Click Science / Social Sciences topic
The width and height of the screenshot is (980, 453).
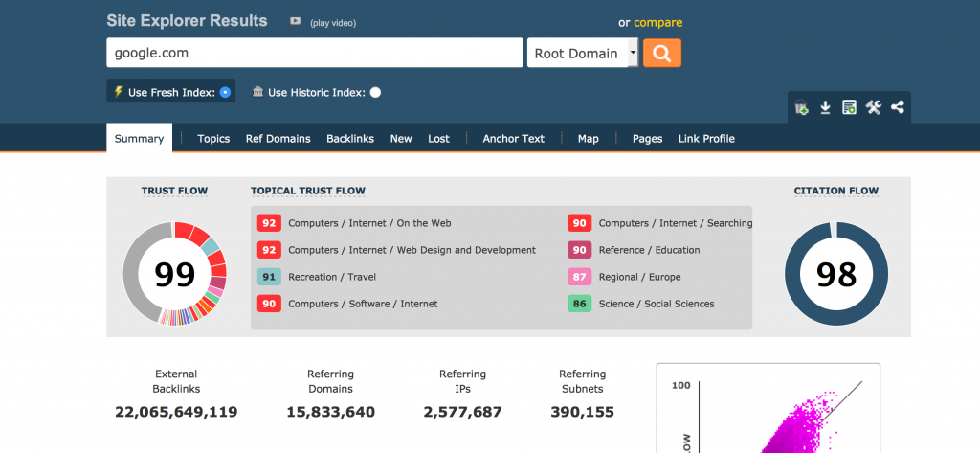tap(657, 304)
